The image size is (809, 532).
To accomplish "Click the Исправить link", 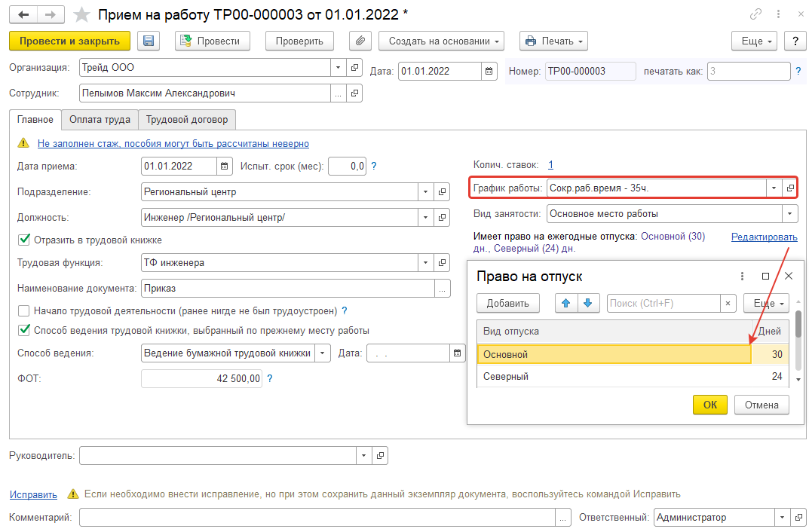I will (33, 494).
